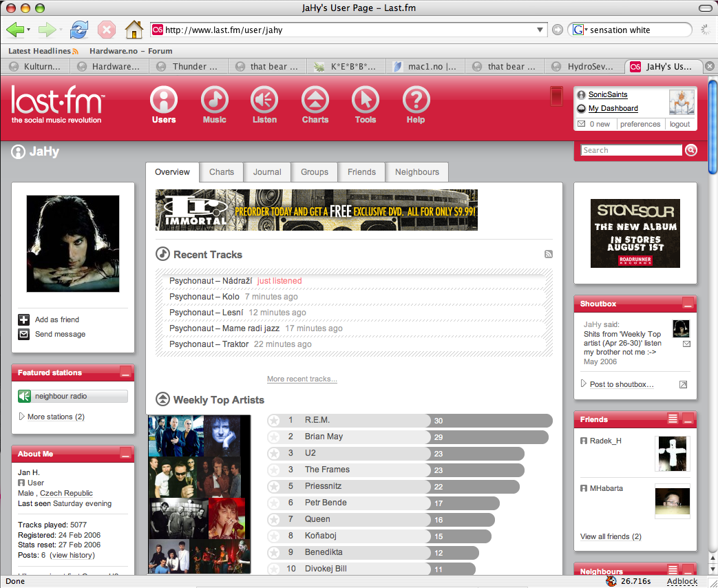Click the Immortal preorder banner ad

[x=317, y=210]
